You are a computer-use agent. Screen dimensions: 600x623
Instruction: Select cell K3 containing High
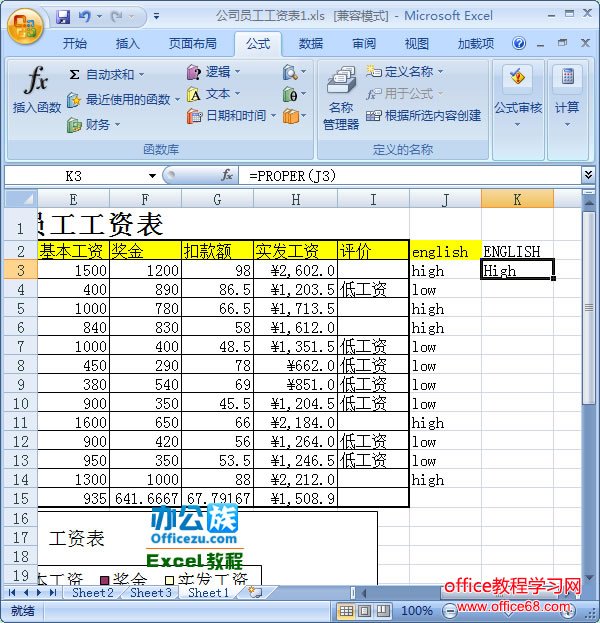click(x=517, y=270)
